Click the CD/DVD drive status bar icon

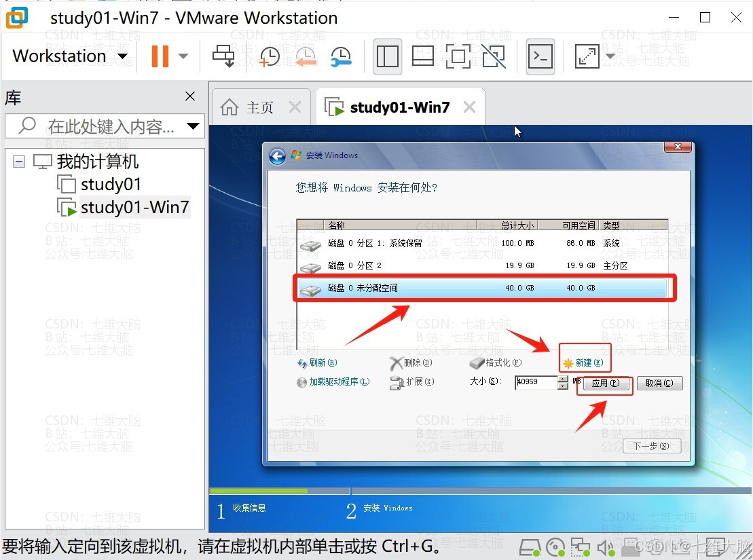[555, 548]
